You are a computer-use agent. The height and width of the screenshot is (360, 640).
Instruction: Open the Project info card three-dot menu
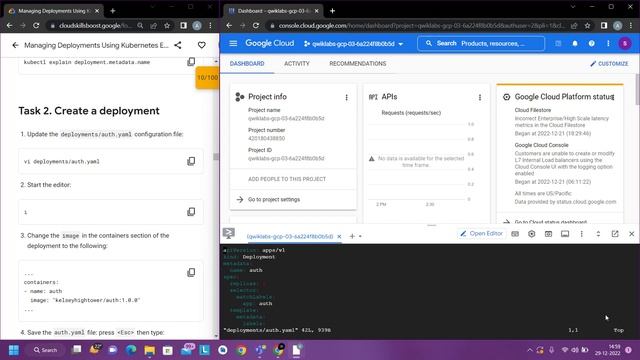point(347,97)
